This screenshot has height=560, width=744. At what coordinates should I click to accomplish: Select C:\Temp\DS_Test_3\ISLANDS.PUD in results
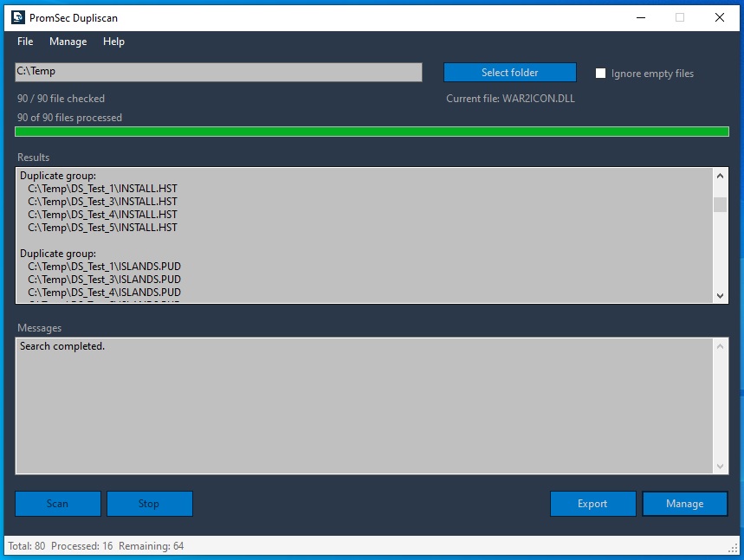104,280
